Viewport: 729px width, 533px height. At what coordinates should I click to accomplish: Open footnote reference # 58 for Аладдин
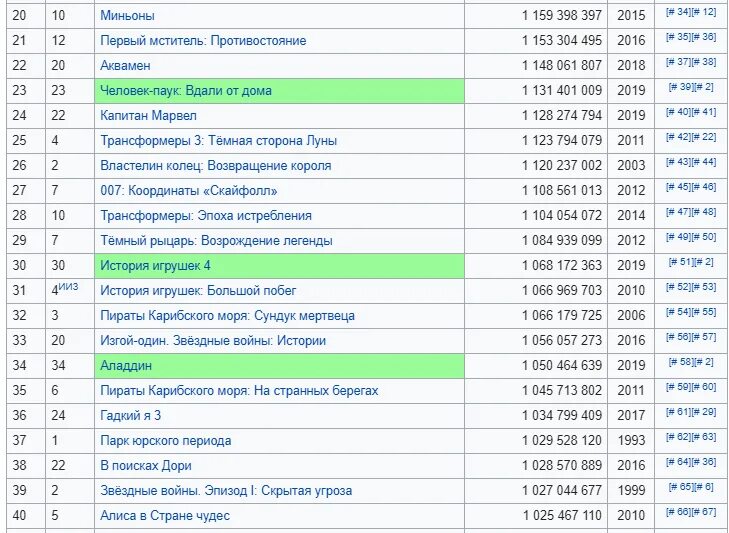(x=682, y=363)
